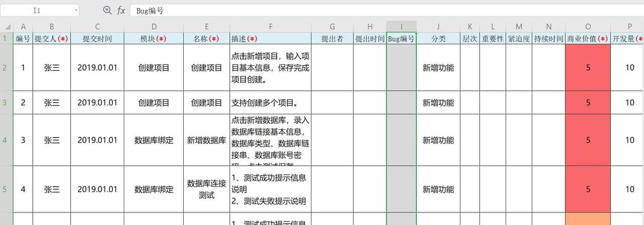Click the 新增数据库 name cell
Screen dimensions: 644x225
point(207,140)
